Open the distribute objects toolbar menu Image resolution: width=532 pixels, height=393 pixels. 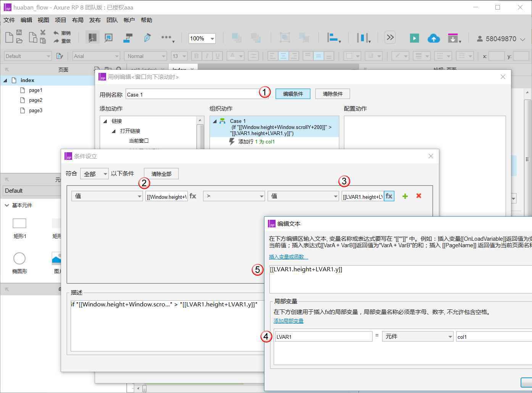tap(364, 38)
